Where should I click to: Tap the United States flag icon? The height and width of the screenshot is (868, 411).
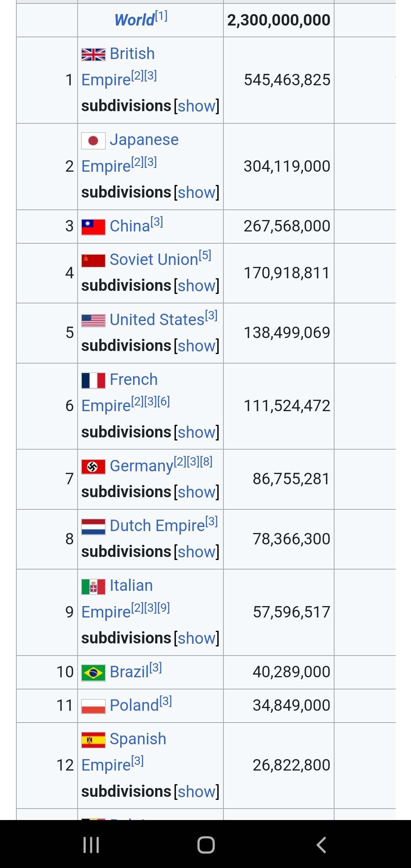pos(93,321)
